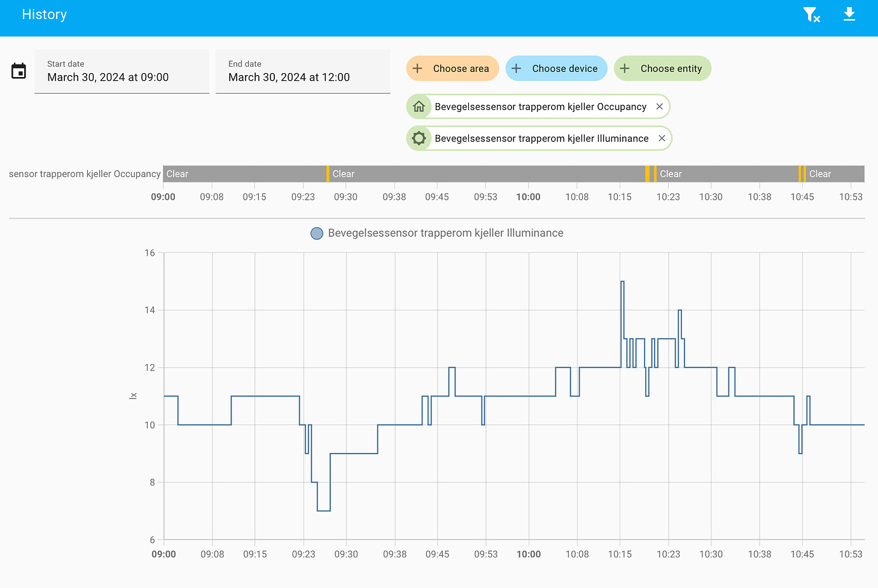Click the lx y-axis unit label
The height and width of the screenshot is (588, 878).
(133, 396)
